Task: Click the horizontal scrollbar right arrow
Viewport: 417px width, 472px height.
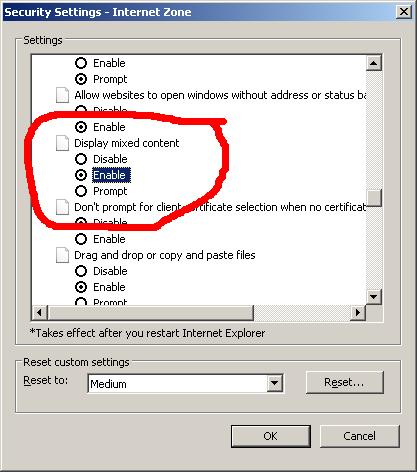Action: pos(358,313)
